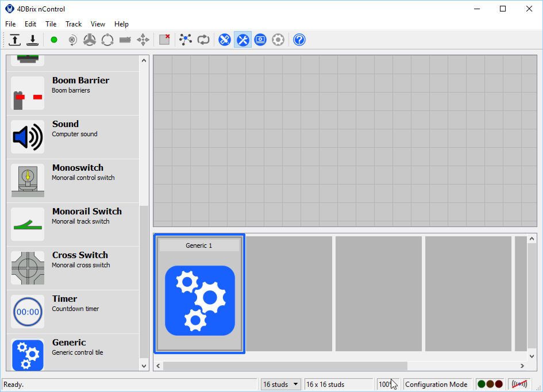
Task: Click the Generic 1 tile title
Action: [x=199, y=245]
